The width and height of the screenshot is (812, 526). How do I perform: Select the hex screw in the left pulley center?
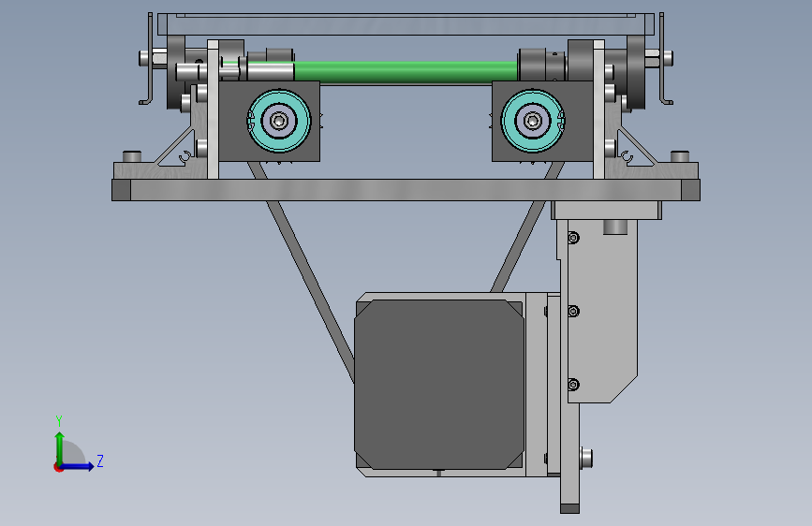[x=279, y=121]
